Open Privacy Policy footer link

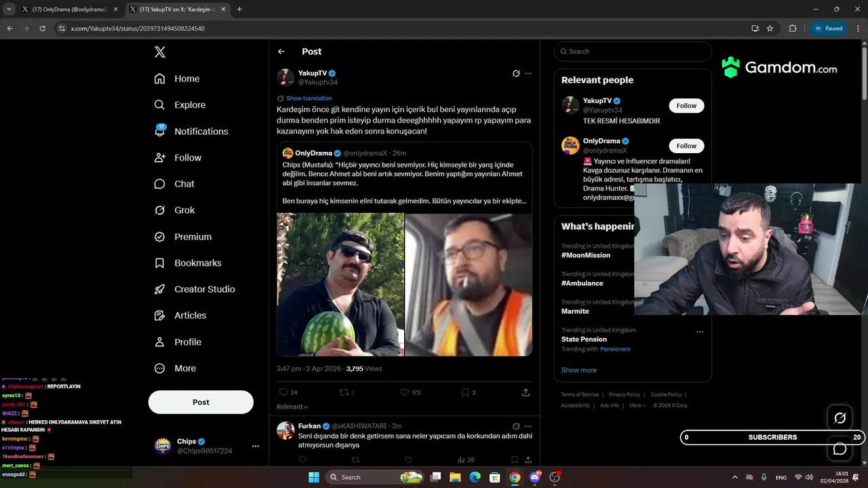(x=625, y=394)
